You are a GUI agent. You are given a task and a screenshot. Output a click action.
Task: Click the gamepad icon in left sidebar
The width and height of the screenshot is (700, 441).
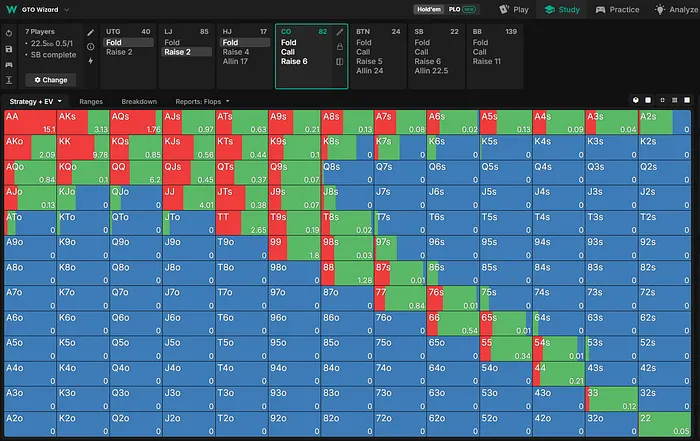[x=9, y=65]
